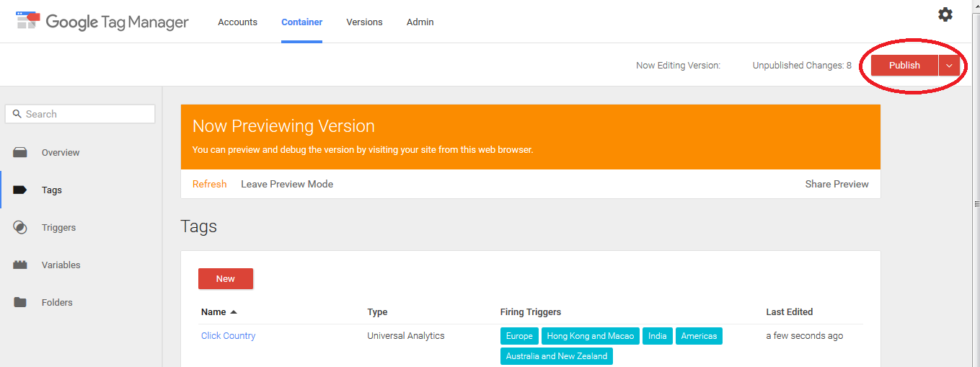Click the Hong Kong and Macao trigger chip
The image size is (980, 367).
pyautogui.click(x=591, y=336)
